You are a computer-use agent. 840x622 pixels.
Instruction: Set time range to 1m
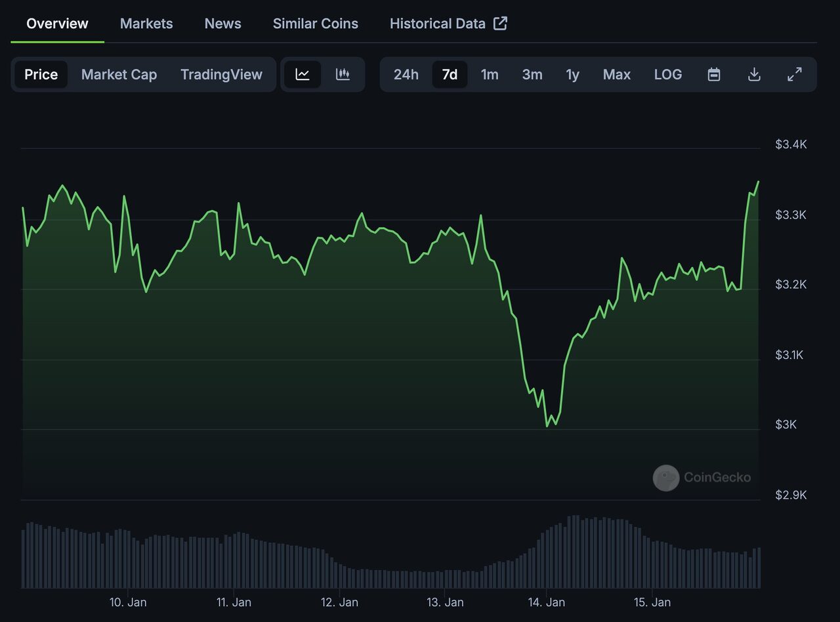click(490, 74)
